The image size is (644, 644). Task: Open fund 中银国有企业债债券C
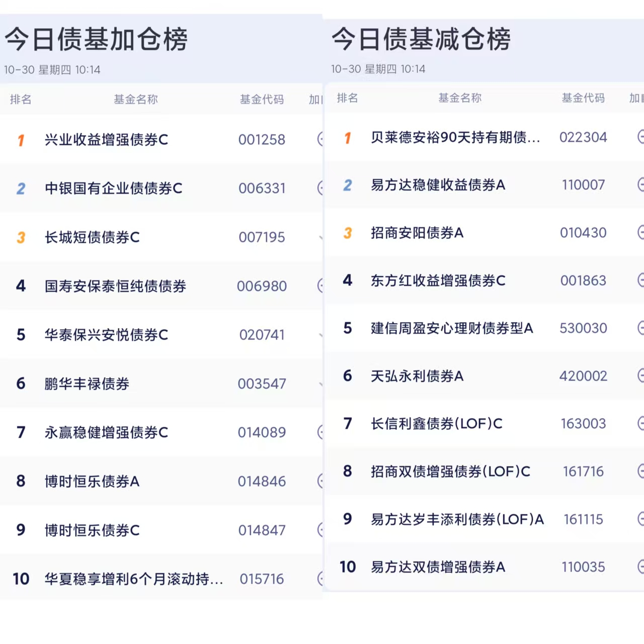click(x=114, y=188)
